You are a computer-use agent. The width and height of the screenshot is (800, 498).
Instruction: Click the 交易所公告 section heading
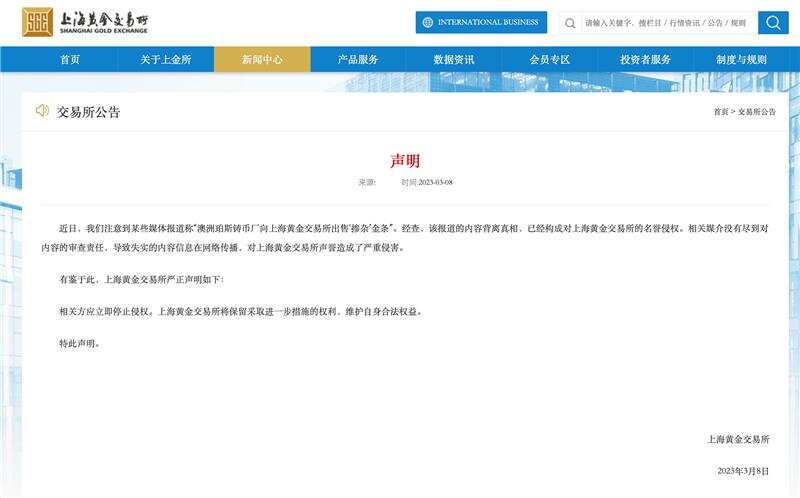pos(88,112)
